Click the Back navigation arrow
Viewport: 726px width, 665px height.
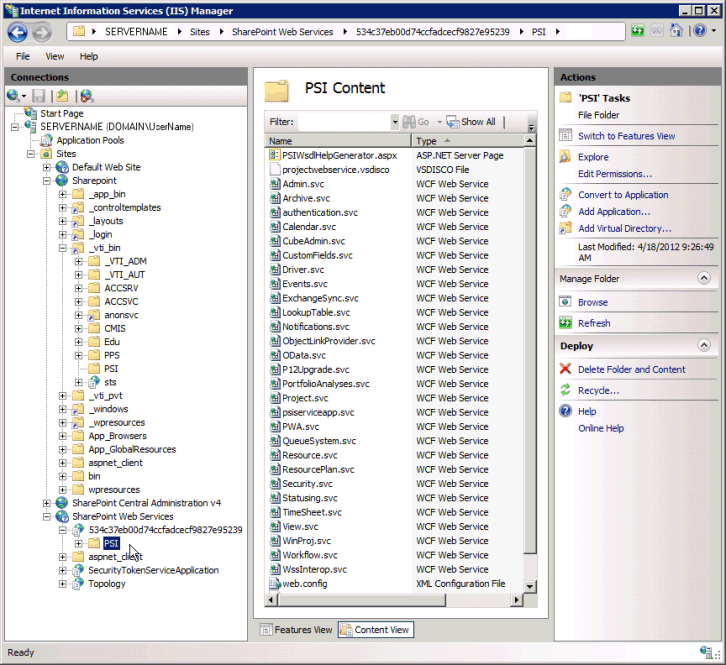pyautogui.click(x=18, y=32)
